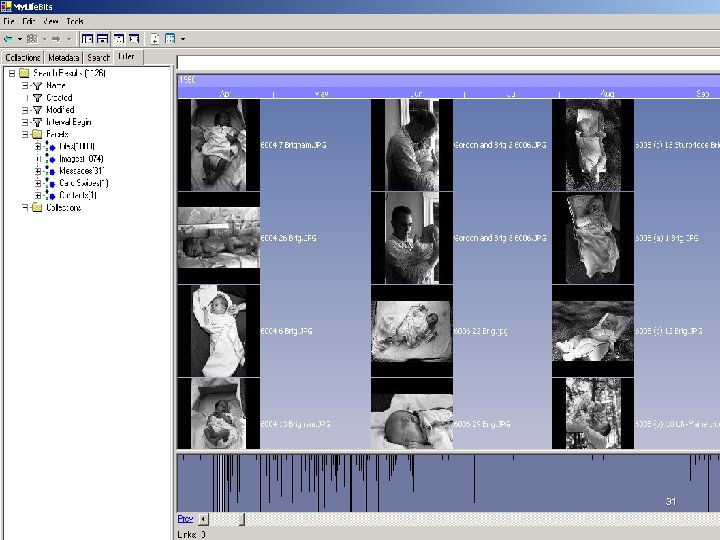Switch to the Metadata tab
This screenshot has width=720, height=540.
coord(63,58)
